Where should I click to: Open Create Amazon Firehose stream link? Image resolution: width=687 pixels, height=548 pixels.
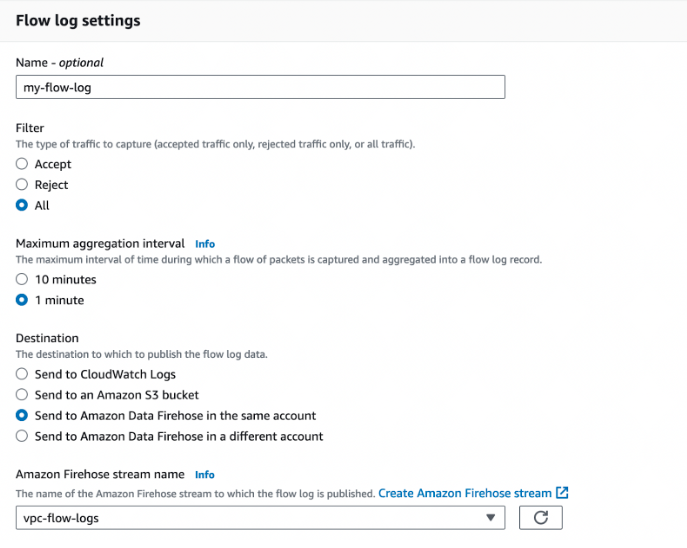click(x=464, y=493)
